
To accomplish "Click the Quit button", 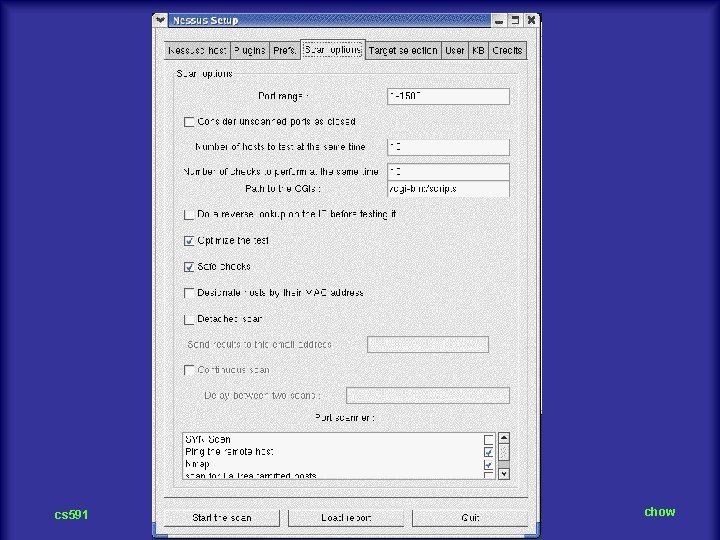I will click(x=470, y=518).
